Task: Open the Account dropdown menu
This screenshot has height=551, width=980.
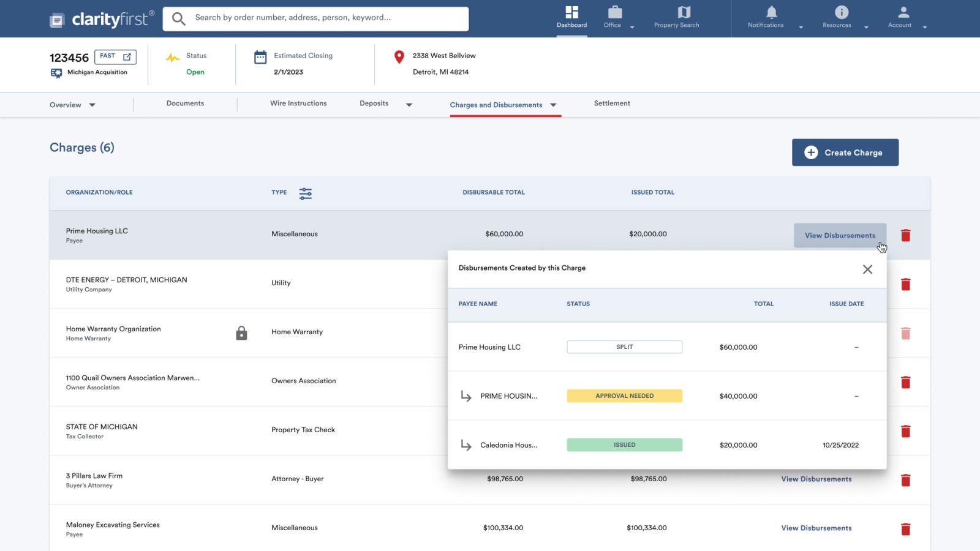Action: (924, 27)
